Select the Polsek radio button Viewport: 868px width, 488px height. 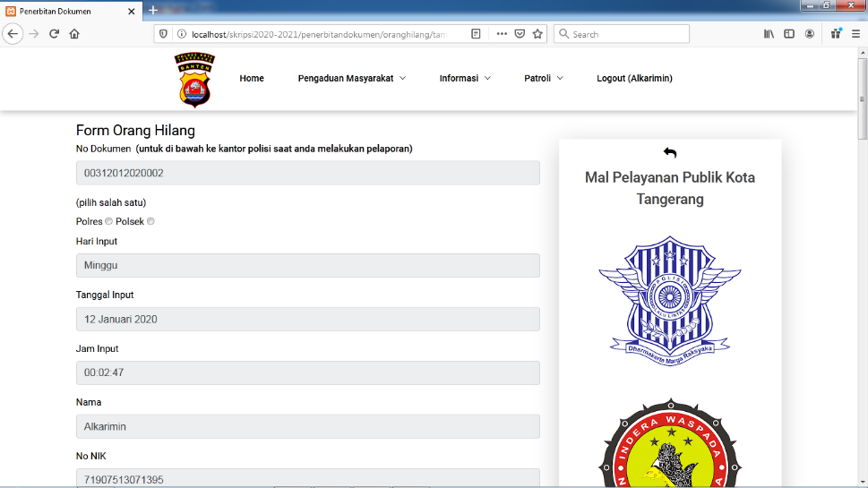[150, 221]
